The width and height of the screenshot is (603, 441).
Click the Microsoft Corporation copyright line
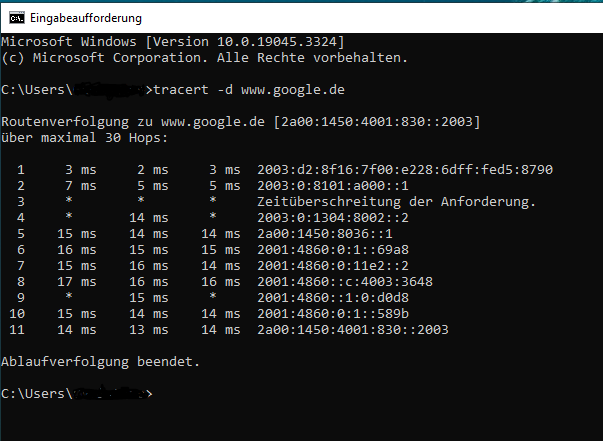click(x=205, y=58)
